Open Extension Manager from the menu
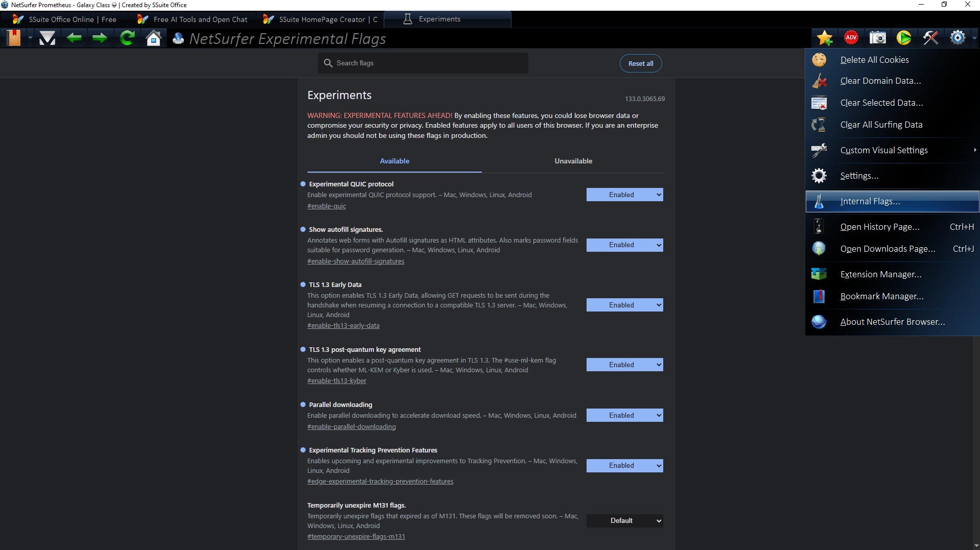980x550 pixels. coord(880,274)
